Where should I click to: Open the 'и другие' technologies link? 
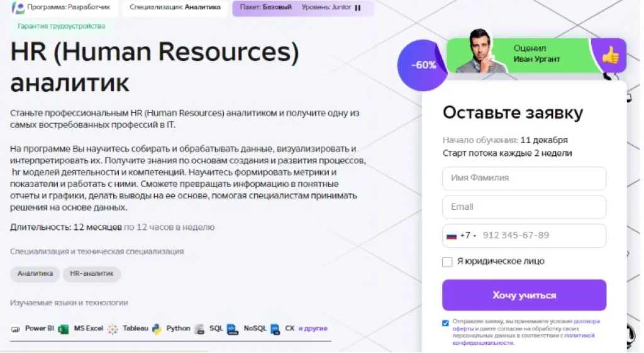[x=313, y=329]
